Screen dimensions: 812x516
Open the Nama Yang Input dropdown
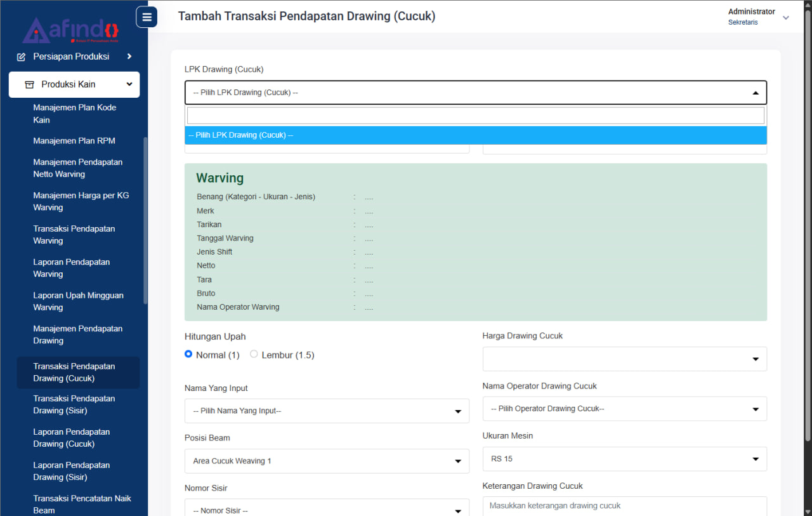coord(327,411)
